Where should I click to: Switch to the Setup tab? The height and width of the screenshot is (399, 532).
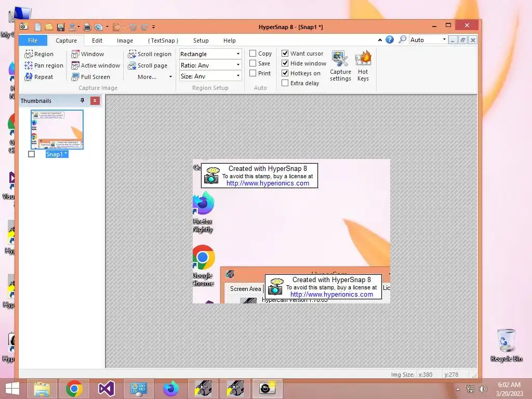(x=201, y=41)
